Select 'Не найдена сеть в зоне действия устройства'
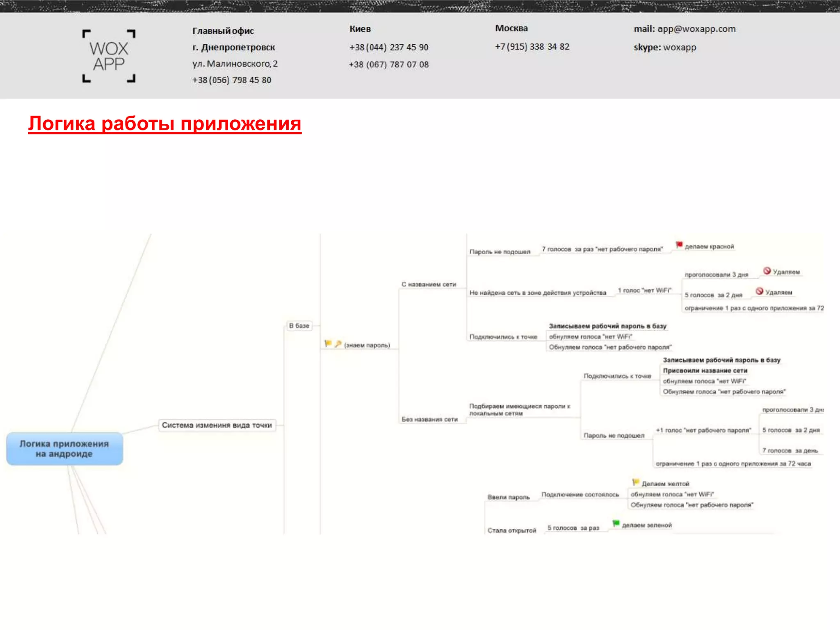840x630 pixels. point(538,293)
